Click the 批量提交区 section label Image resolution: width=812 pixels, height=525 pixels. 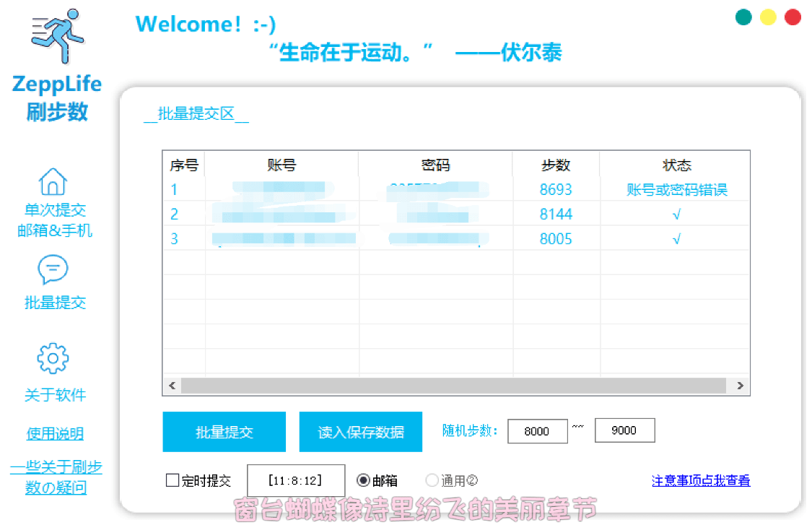[196, 113]
